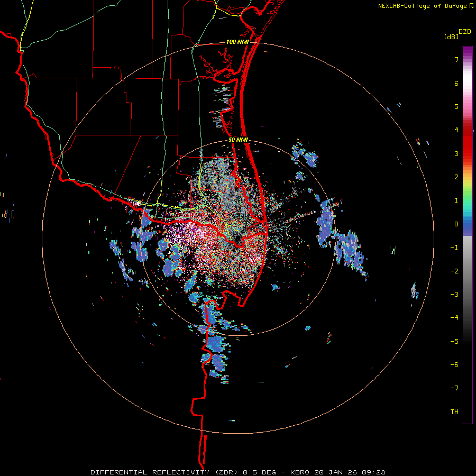Click the TH label on the color scale
Image resolution: width=476 pixels, height=476 pixels.
(454, 411)
